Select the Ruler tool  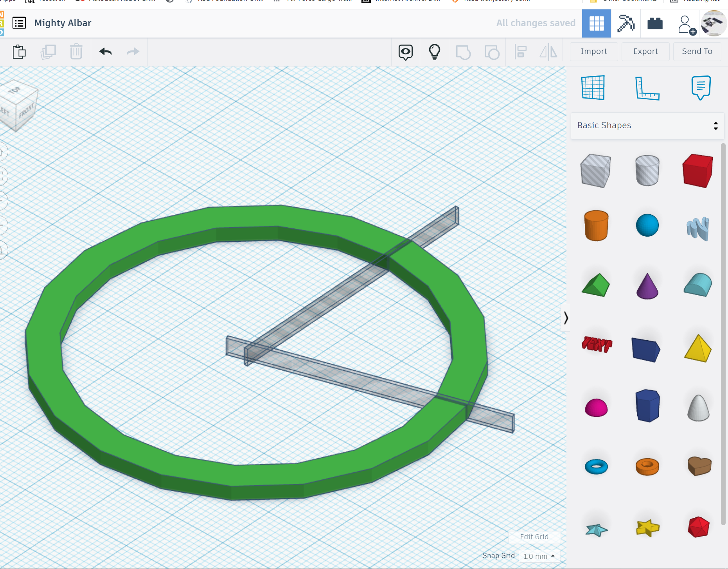pos(647,88)
